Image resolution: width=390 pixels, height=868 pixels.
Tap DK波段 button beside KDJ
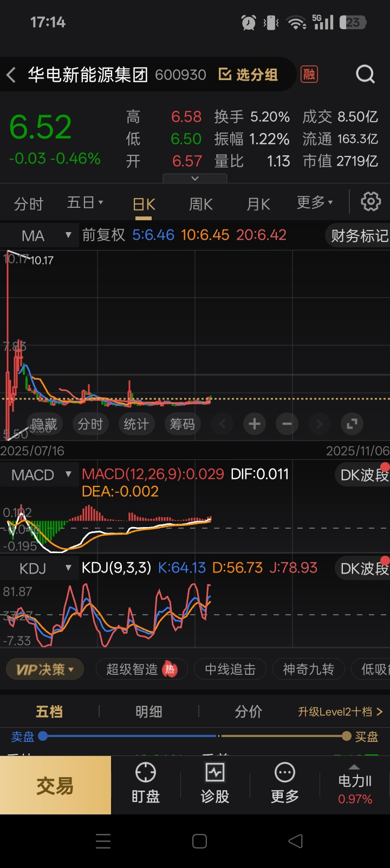tap(362, 569)
